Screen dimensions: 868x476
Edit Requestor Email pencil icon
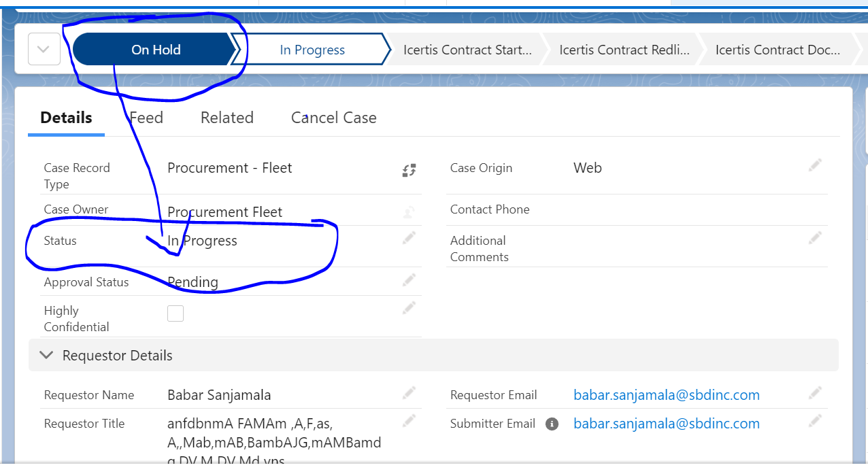click(815, 392)
